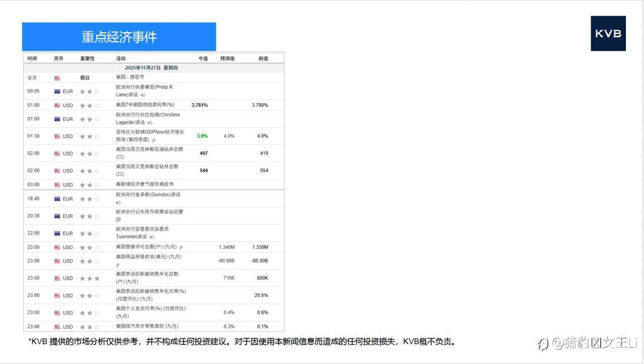Open the Christine Lagarde speech event
This screenshot has width=644, height=364.
tap(147, 118)
